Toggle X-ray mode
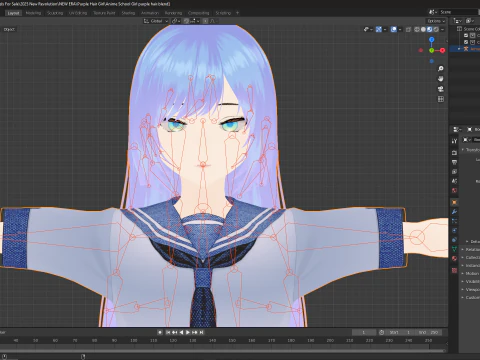This screenshot has width=480, height=360. pyautogui.click(x=408, y=29)
